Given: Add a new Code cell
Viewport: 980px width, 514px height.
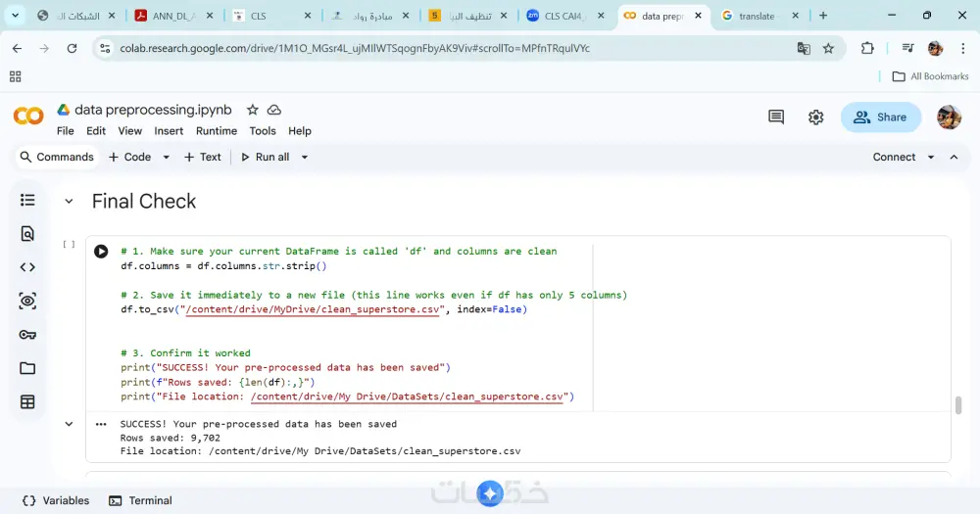Looking at the screenshot, I should (x=130, y=158).
